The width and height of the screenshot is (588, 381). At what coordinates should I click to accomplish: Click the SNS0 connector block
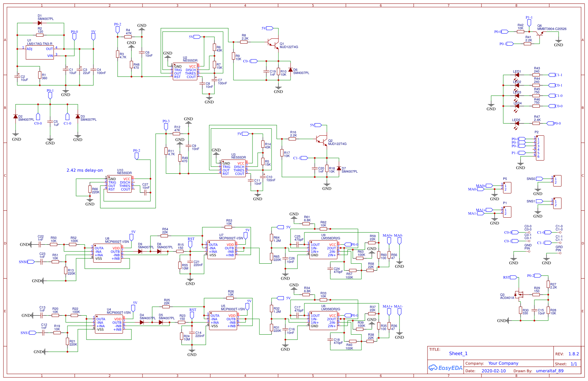coord(557,181)
